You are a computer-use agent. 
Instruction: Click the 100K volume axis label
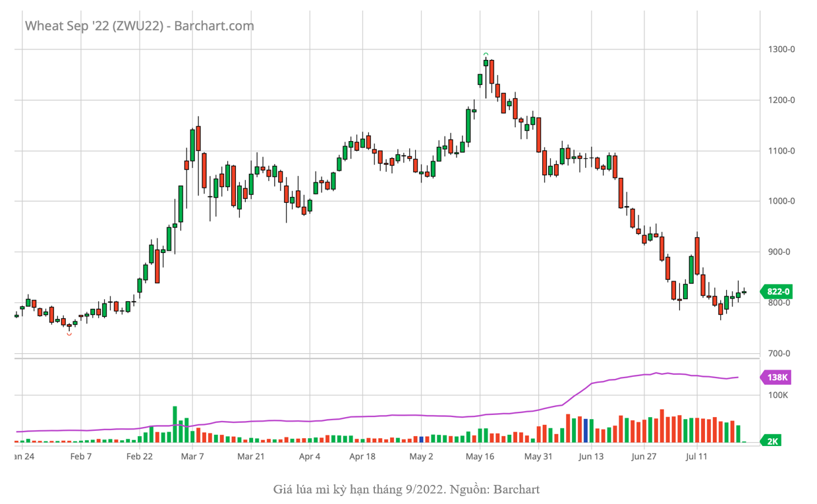779,395
